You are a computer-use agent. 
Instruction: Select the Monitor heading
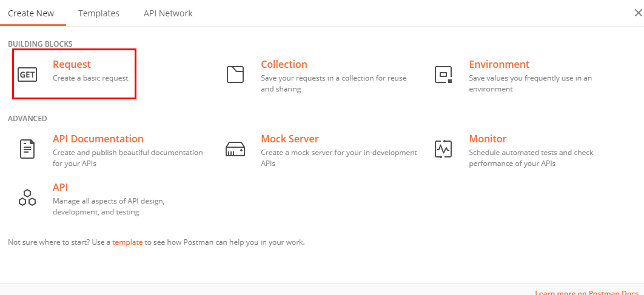click(x=488, y=139)
